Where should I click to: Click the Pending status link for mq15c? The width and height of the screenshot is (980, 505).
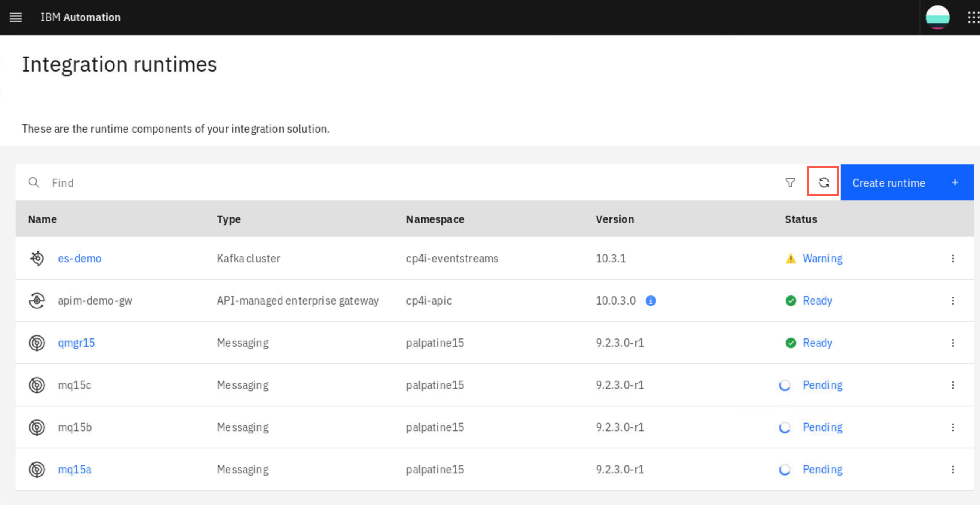(823, 385)
